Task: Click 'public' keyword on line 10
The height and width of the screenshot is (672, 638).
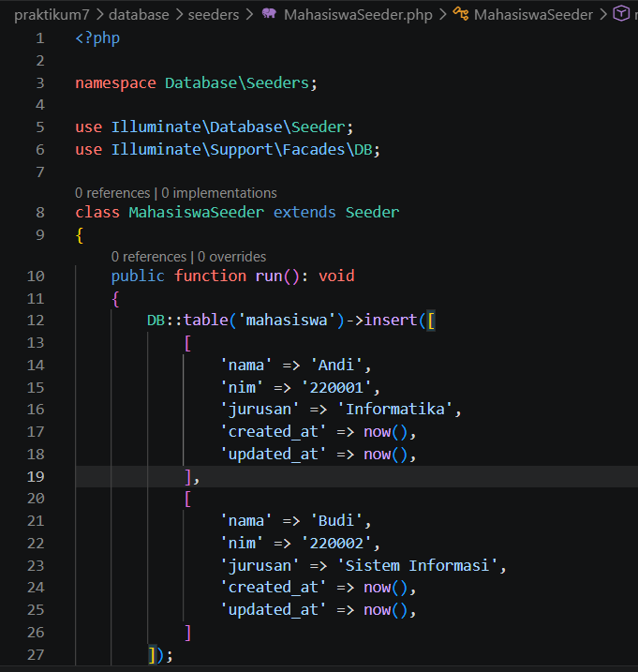Action: pos(138,276)
